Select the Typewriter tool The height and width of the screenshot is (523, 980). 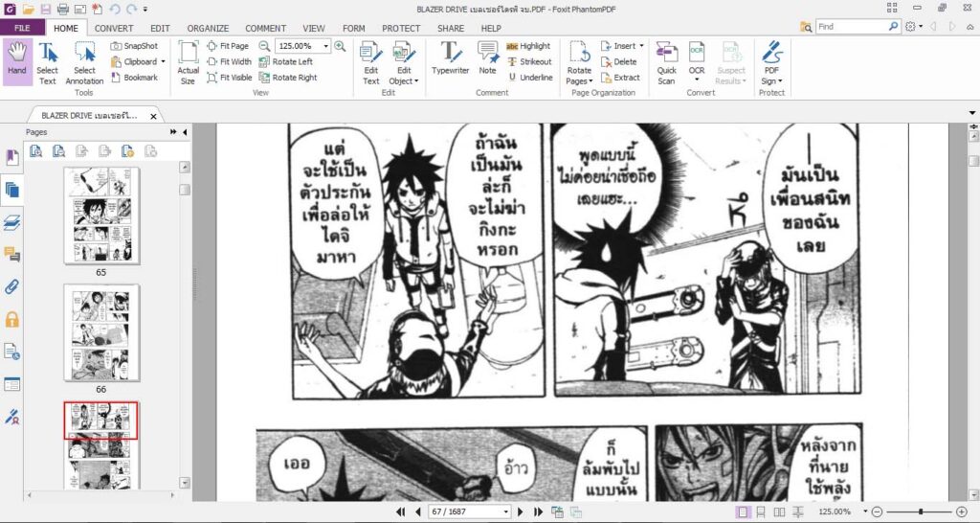450,58
